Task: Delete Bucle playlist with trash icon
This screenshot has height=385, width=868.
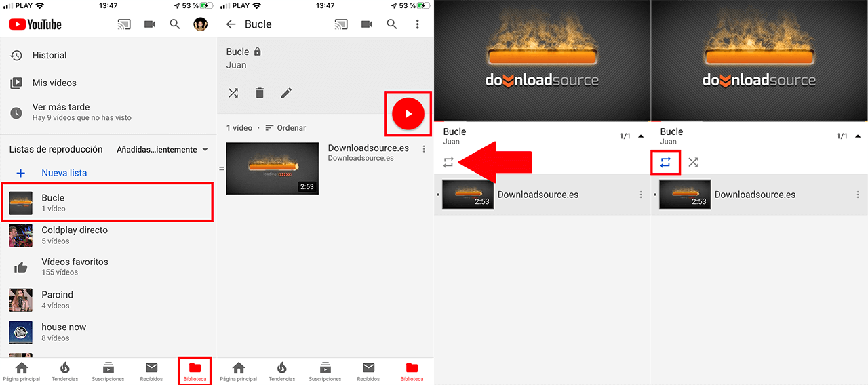Action: pos(260,93)
